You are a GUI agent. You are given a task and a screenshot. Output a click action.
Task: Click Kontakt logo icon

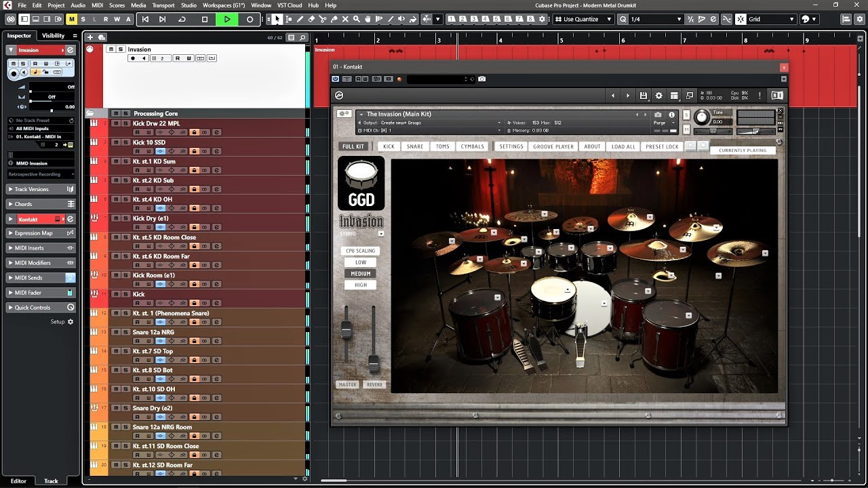click(x=339, y=96)
